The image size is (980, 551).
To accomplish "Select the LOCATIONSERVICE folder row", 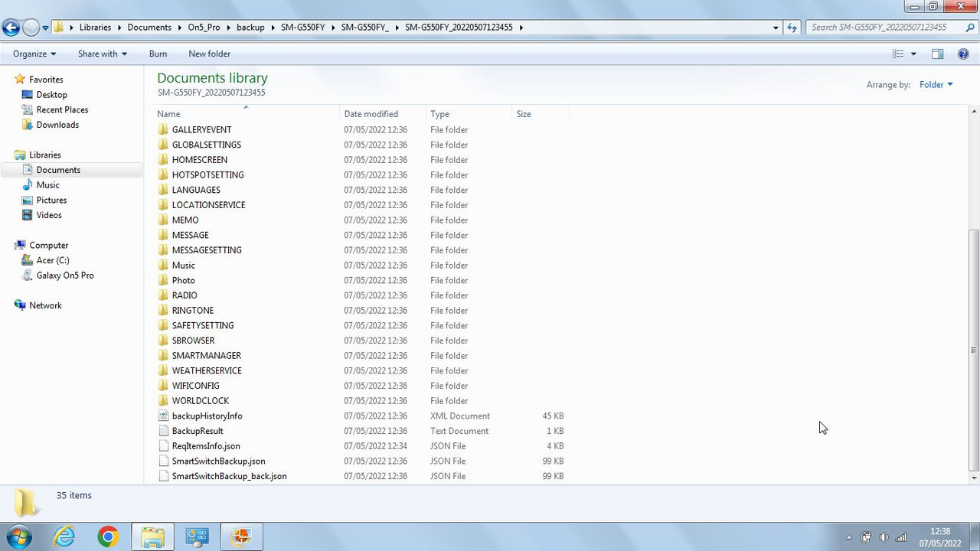I will click(361, 205).
